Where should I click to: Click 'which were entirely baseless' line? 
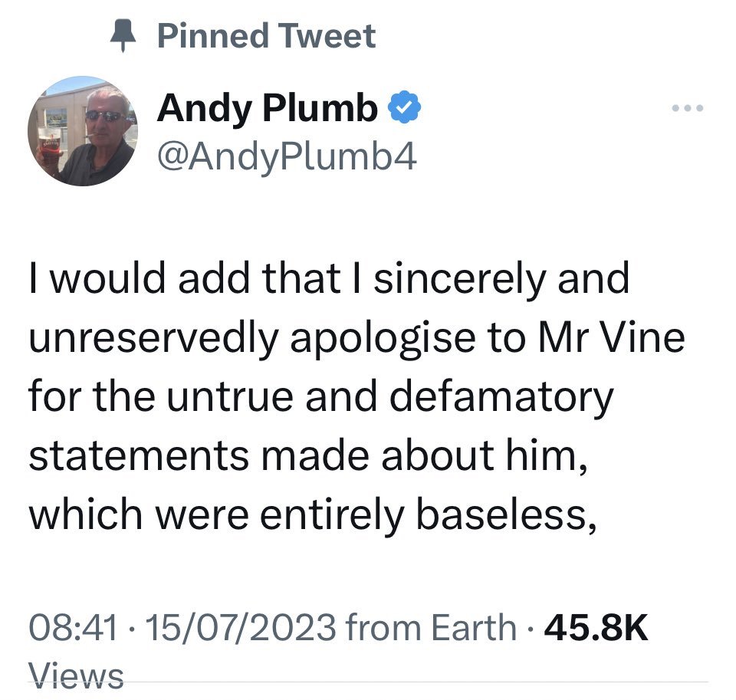[x=312, y=517]
